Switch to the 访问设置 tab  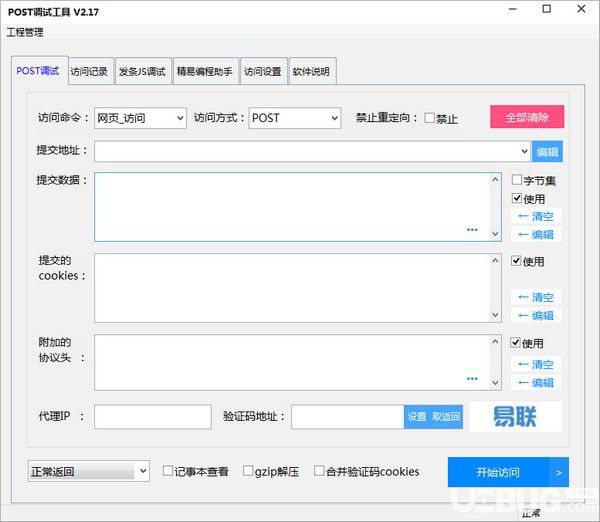[263, 72]
